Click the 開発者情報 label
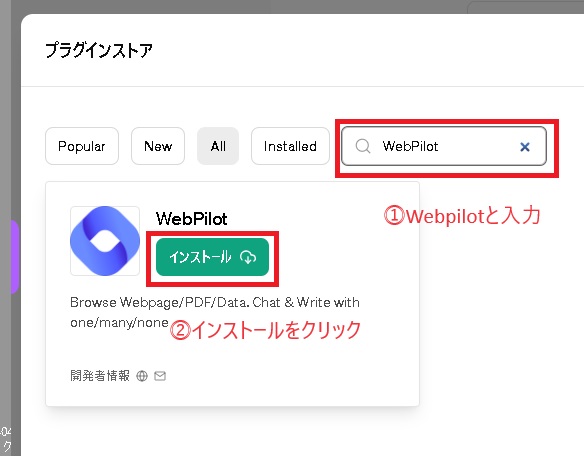 point(100,376)
